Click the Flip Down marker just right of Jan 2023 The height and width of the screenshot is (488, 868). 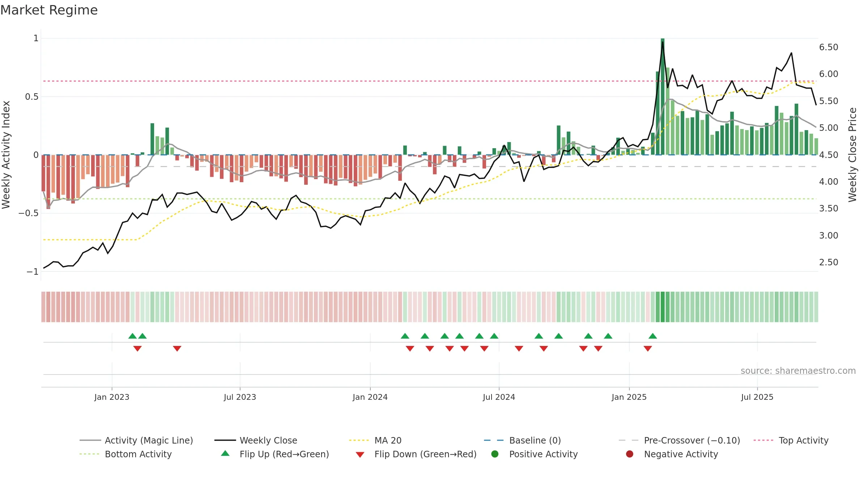coord(137,348)
